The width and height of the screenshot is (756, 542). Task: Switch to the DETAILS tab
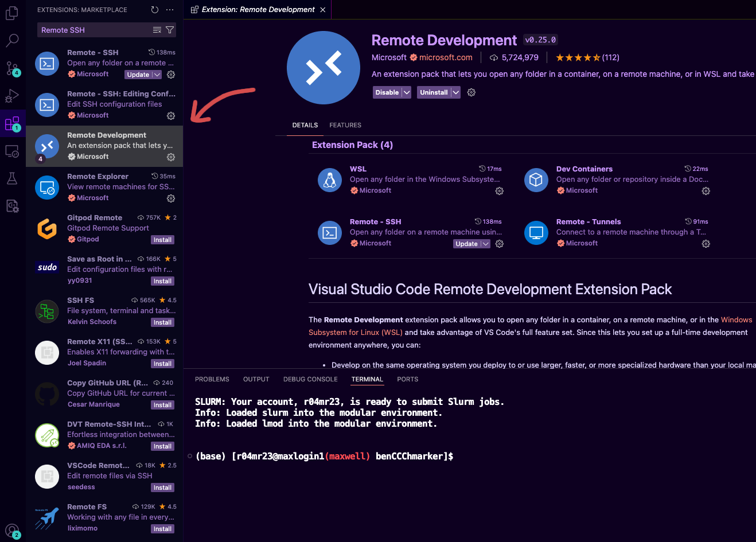305,125
